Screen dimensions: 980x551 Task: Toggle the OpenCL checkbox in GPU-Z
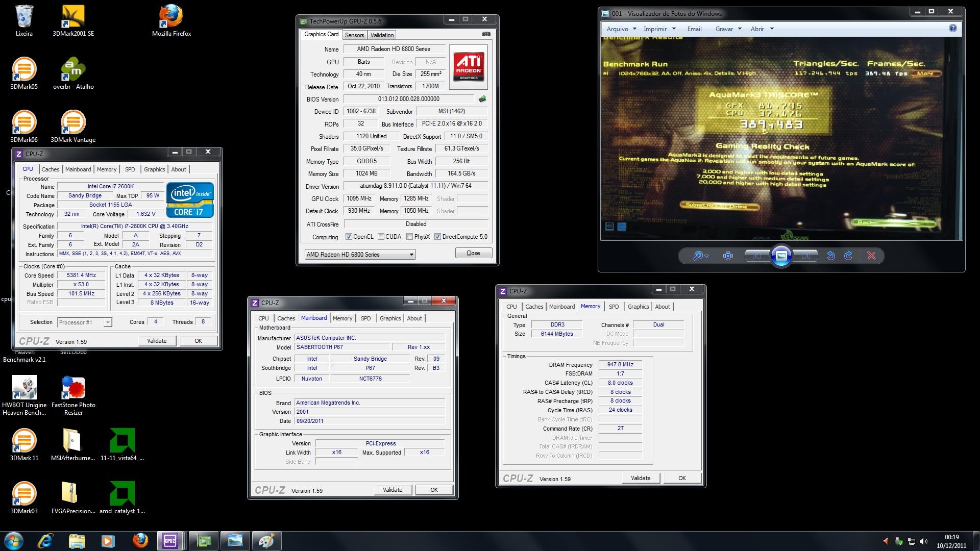349,237
